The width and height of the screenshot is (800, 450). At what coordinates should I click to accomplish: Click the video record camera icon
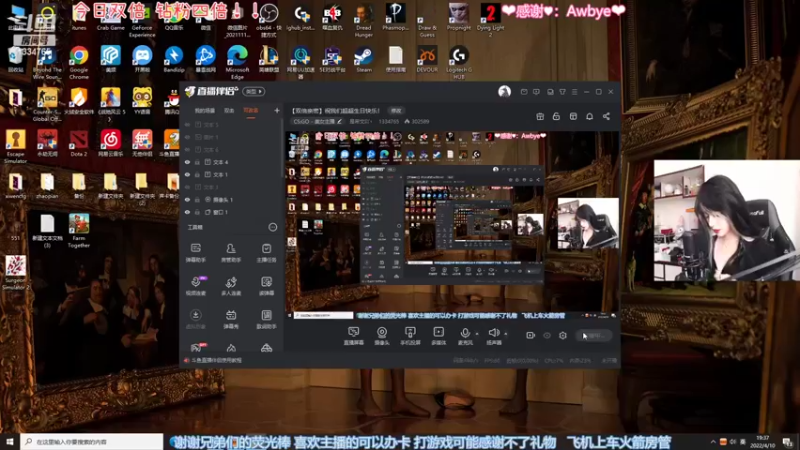point(531,335)
